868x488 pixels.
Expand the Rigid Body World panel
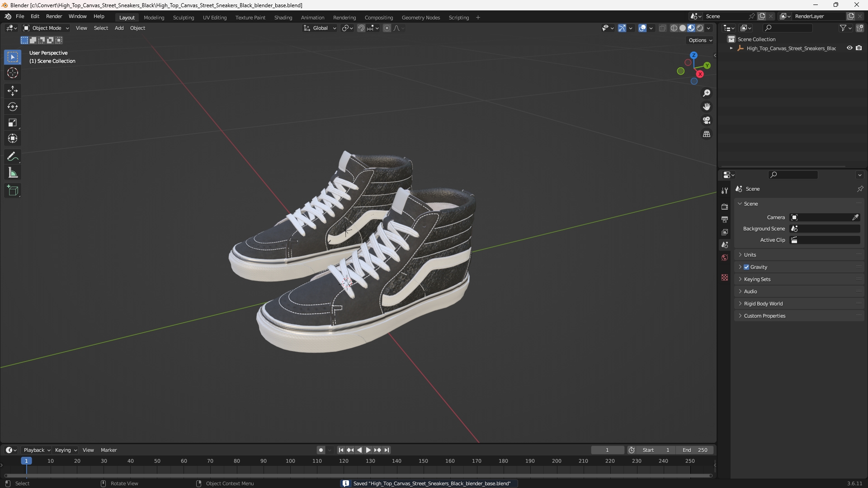click(x=799, y=304)
